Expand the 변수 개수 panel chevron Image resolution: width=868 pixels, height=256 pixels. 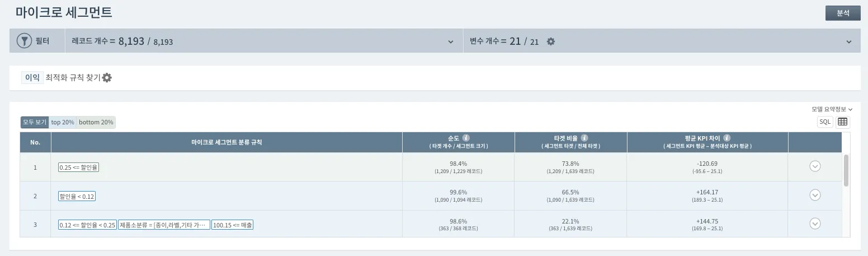pos(849,42)
